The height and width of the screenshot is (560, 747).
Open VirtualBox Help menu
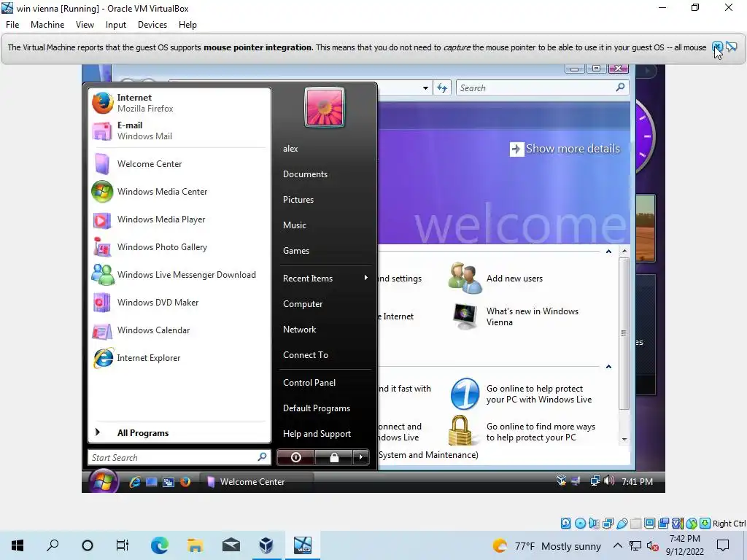point(187,25)
